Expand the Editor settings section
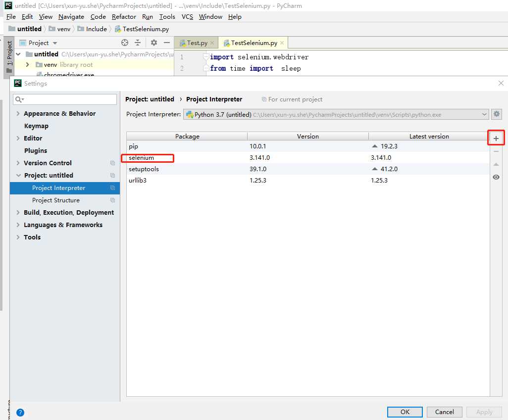 pyautogui.click(x=18, y=138)
